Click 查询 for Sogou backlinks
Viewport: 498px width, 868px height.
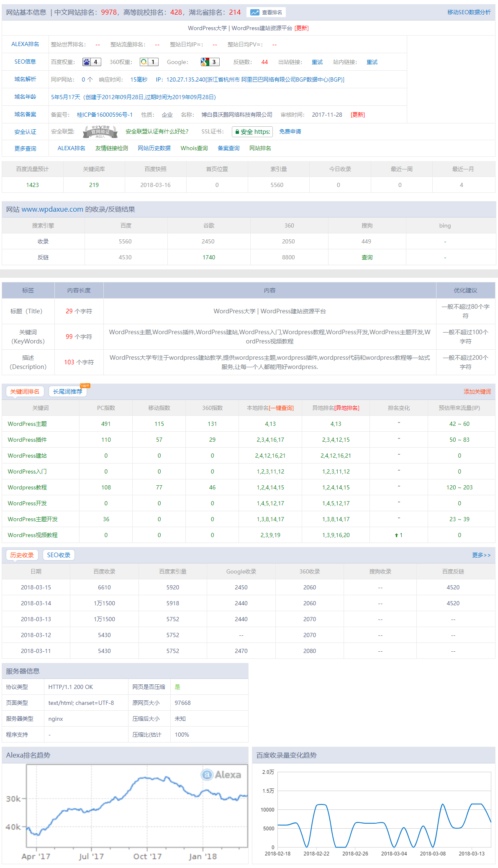[x=367, y=257]
